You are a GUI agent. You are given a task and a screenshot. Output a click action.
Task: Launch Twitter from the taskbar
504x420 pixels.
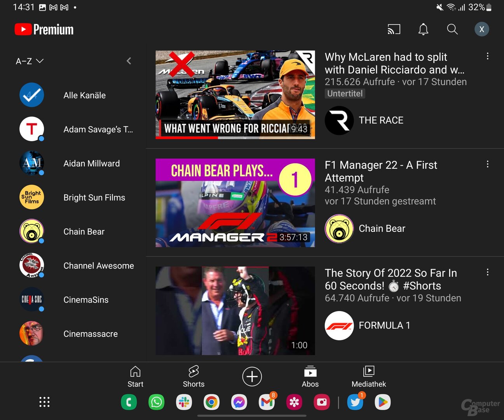click(x=355, y=402)
